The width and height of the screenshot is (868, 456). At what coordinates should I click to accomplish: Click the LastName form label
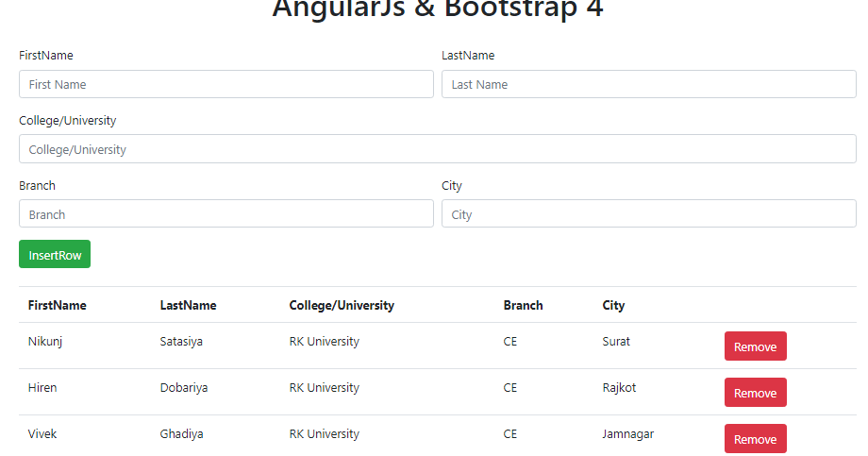(468, 56)
